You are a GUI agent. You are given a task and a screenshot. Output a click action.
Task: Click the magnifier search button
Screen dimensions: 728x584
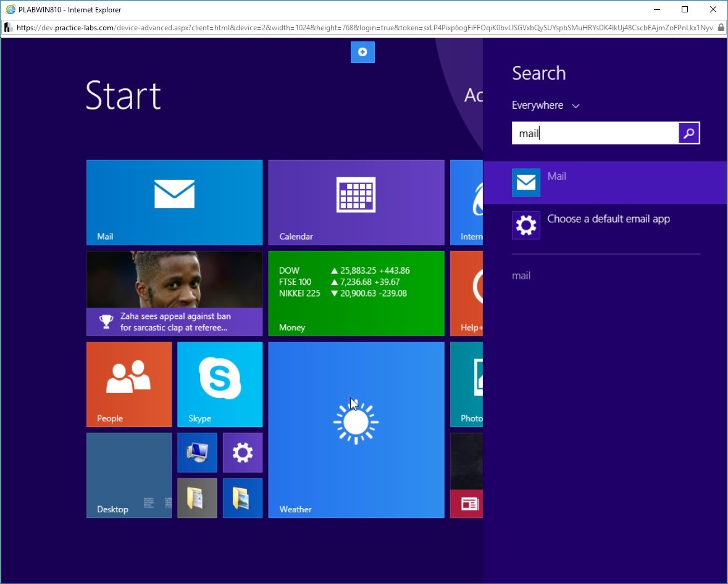[x=689, y=133]
